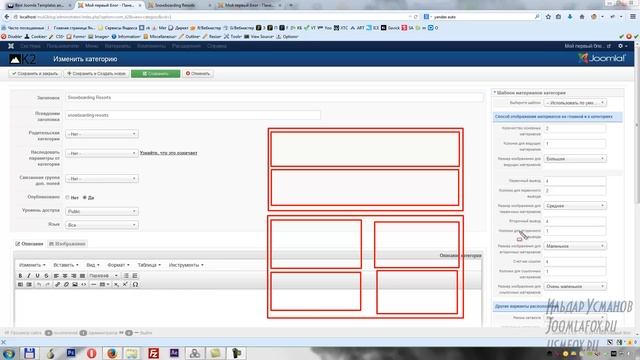Toggle underline in the editor toolbar

tap(38, 276)
